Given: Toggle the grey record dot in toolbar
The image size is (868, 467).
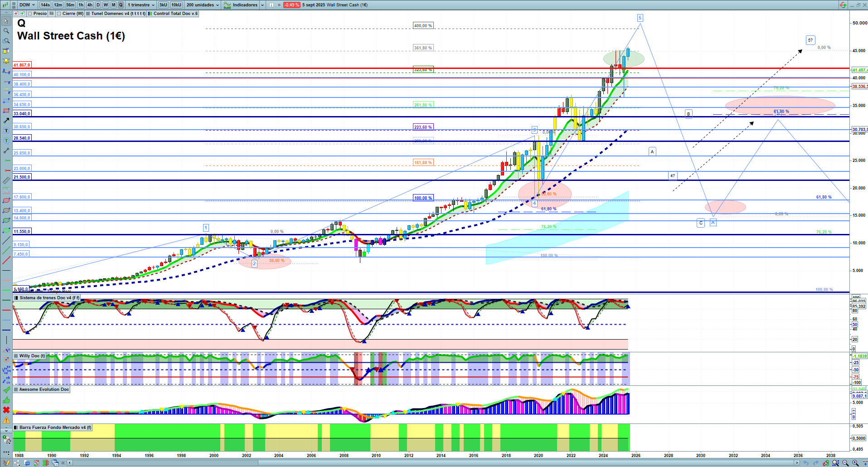Looking at the screenshot, I should click(279, 5).
